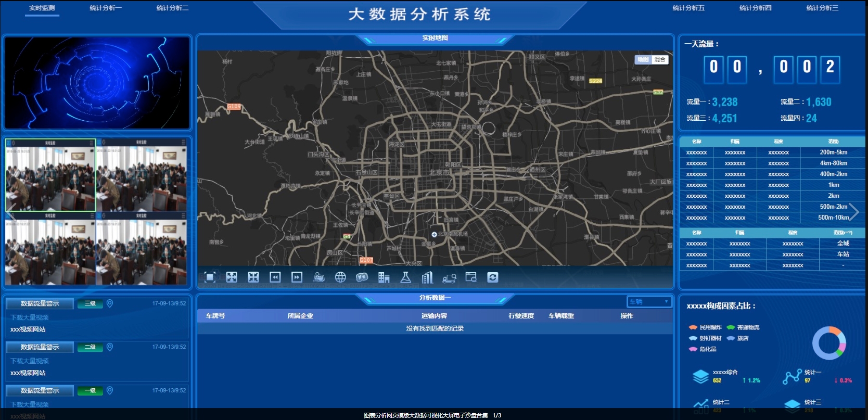Click the 行驶速度 column header
The width and height of the screenshot is (868, 420).
[521, 316]
